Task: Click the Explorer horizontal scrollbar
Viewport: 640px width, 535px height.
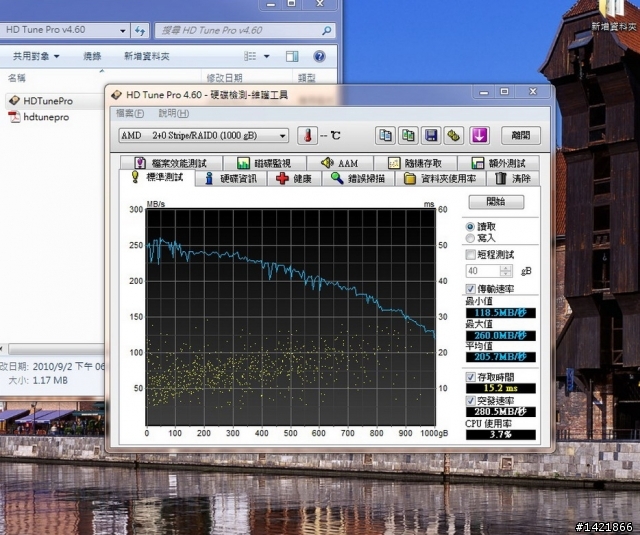Action: [x=57, y=349]
